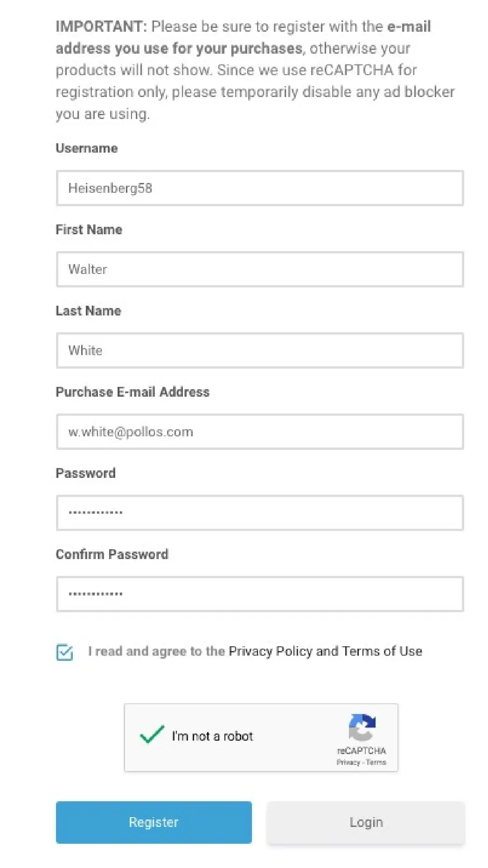This screenshot has height=868, width=488.
Task: Click the green reCAPTCHA checkmark
Action: click(152, 735)
